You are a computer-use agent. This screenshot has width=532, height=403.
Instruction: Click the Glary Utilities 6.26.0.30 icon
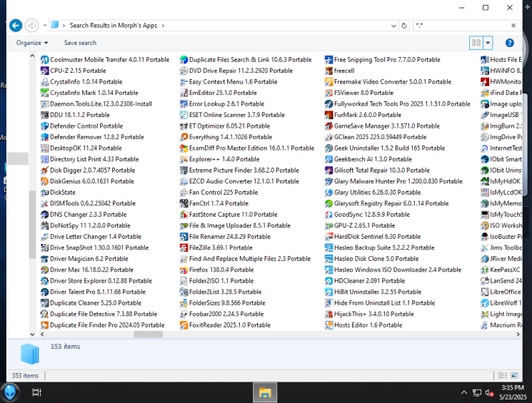pyautogui.click(x=328, y=193)
